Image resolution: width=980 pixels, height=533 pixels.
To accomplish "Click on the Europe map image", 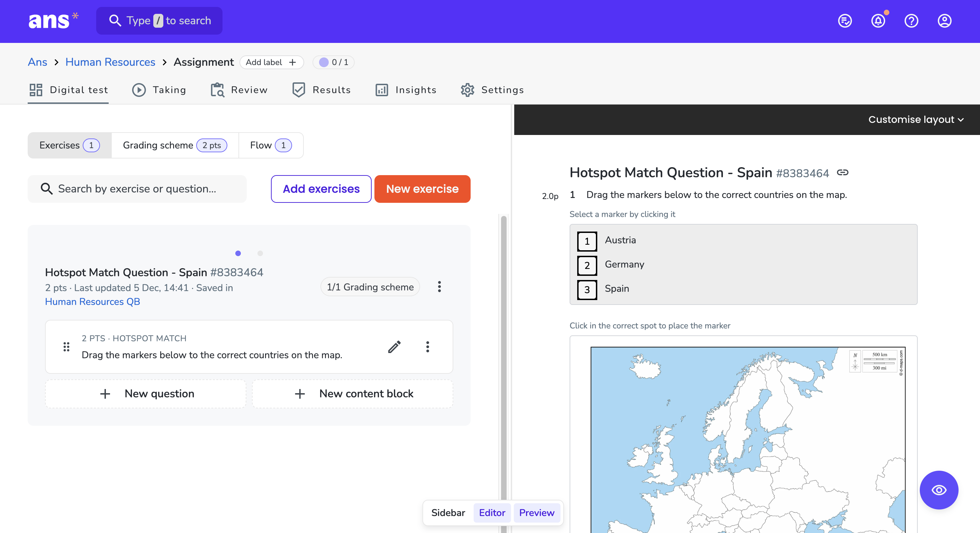I will (x=747, y=440).
